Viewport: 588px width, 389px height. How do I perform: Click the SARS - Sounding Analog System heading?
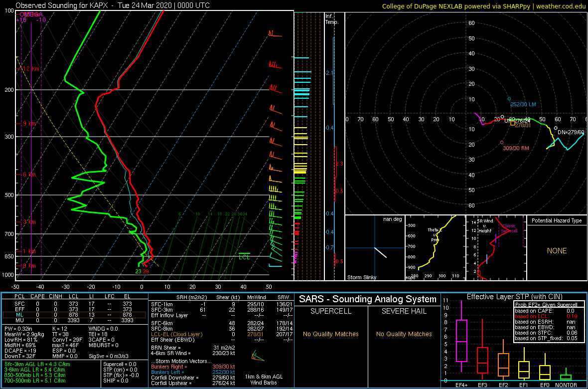(368, 299)
